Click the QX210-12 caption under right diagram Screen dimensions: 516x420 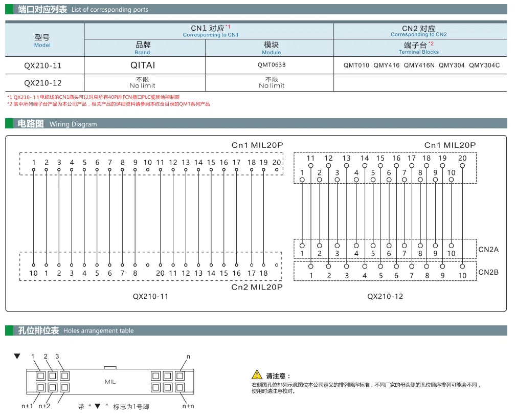coord(385,296)
